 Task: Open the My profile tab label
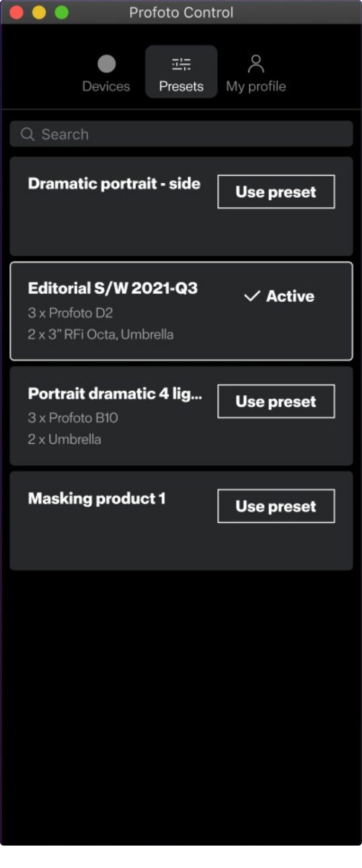(x=256, y=86)
